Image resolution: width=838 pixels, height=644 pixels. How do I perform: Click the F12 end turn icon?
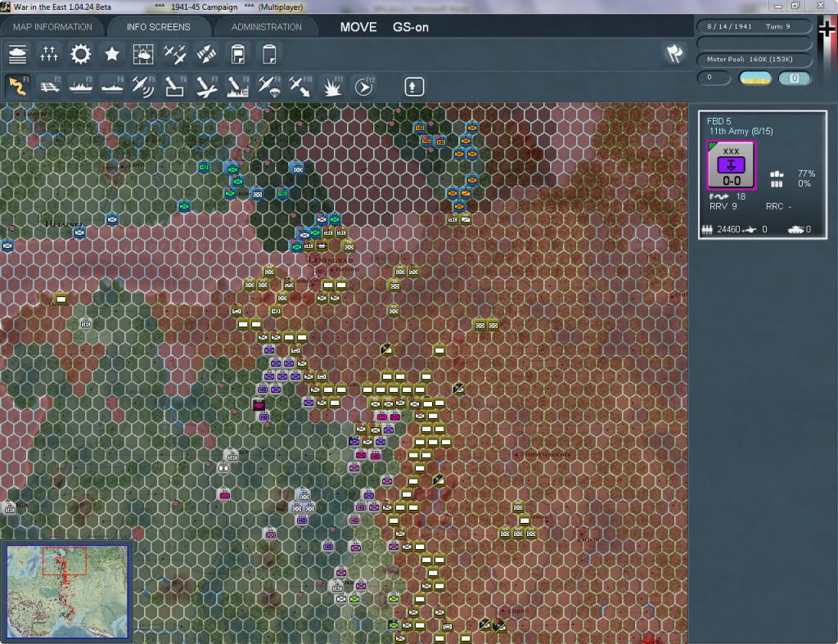click(364, 86)
